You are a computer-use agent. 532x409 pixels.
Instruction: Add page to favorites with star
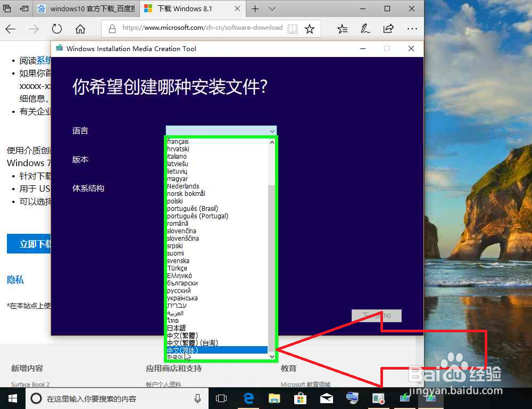coord(310,29)
